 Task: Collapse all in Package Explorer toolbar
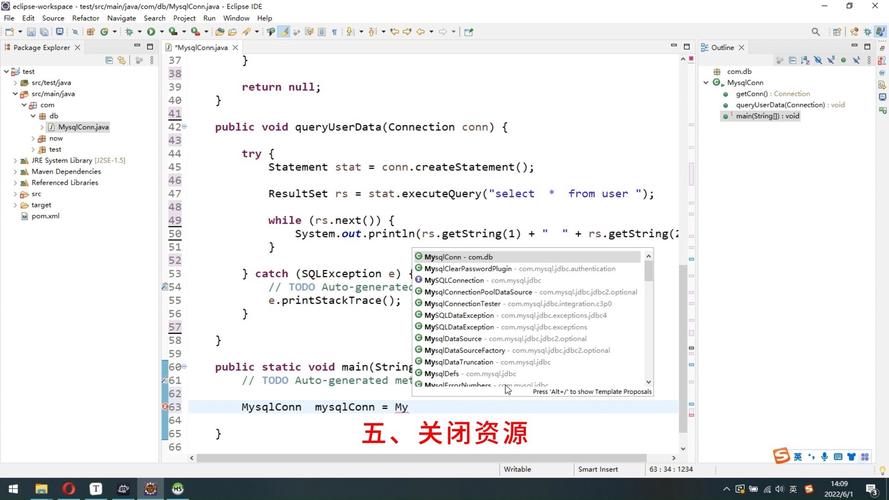point(109,60)
